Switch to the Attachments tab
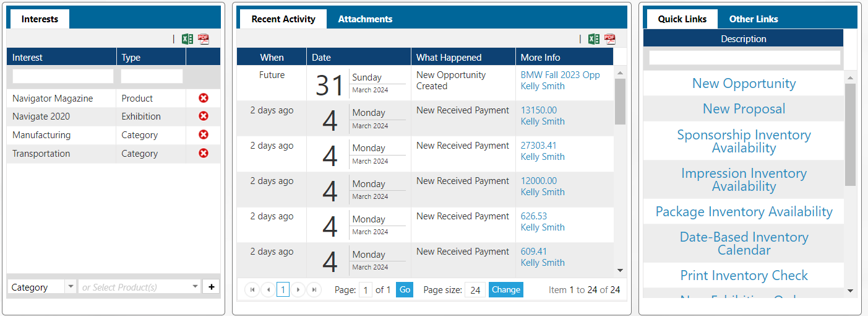 point(365,19)
